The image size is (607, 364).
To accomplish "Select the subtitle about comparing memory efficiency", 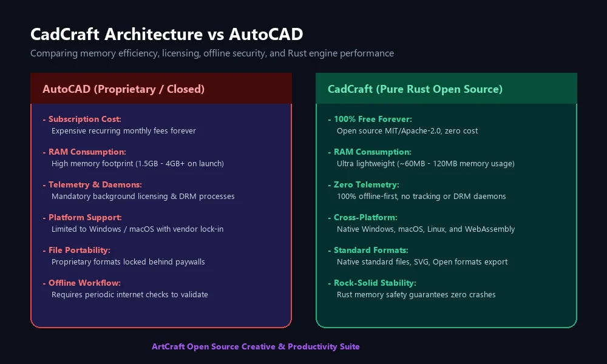I will (x=212, y=53).
